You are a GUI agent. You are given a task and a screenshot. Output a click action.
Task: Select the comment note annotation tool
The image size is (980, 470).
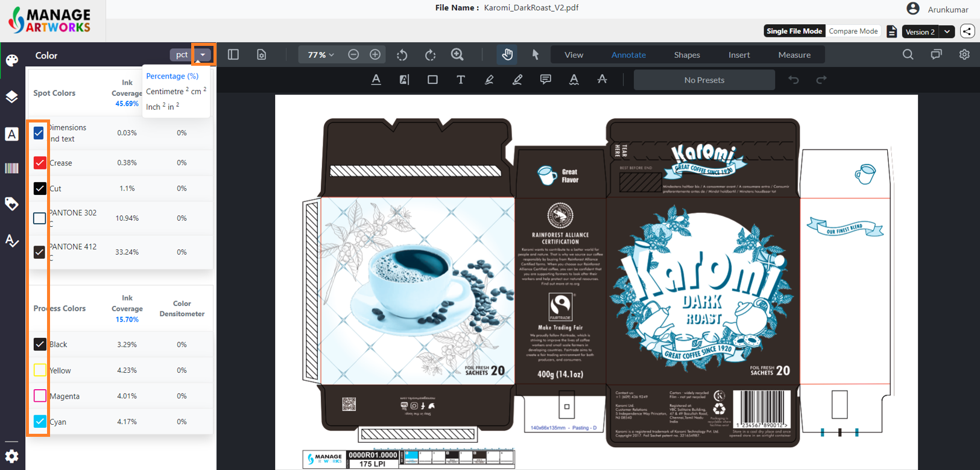point(546,80)
